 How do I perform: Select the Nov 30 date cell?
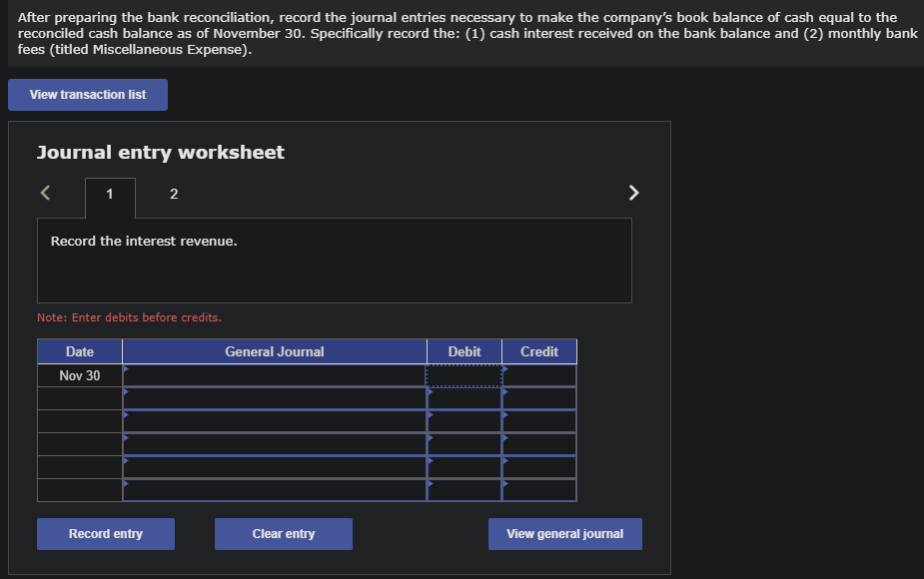point(79,374)
